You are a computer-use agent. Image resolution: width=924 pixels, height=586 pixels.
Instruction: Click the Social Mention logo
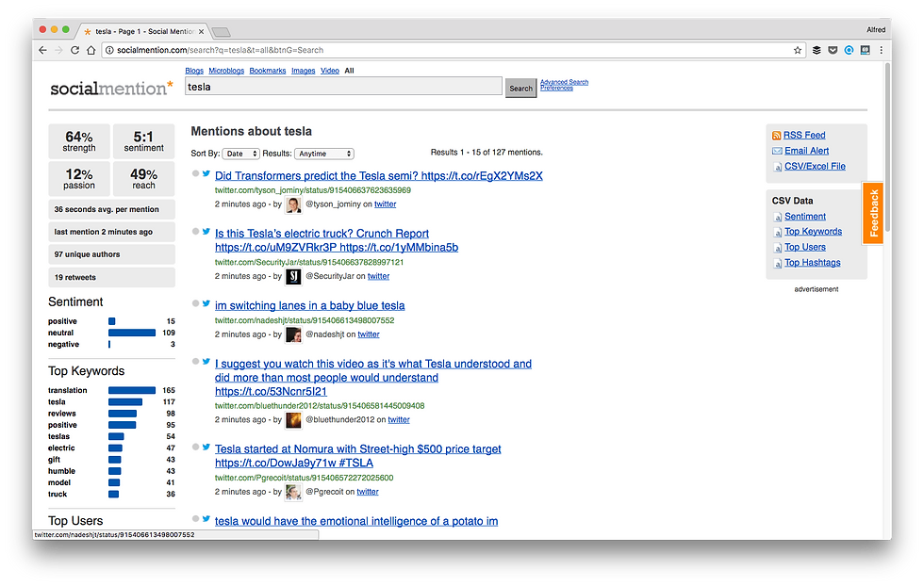tap(111, 89)
